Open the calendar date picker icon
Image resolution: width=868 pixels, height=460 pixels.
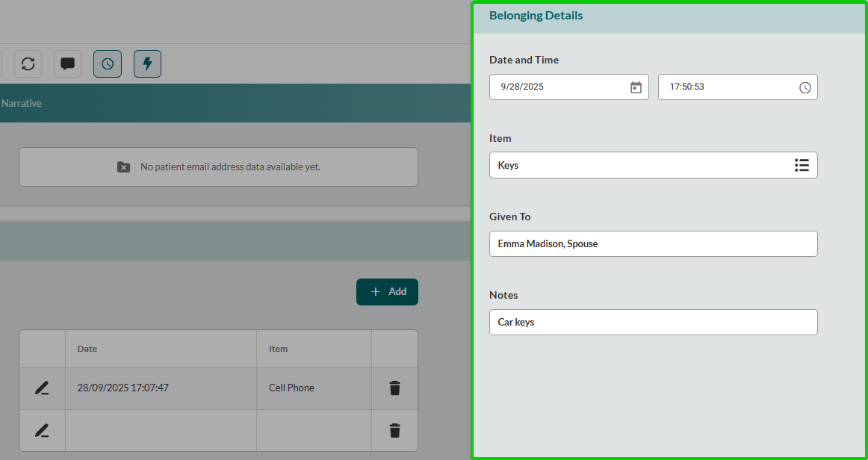pos(636,87)
